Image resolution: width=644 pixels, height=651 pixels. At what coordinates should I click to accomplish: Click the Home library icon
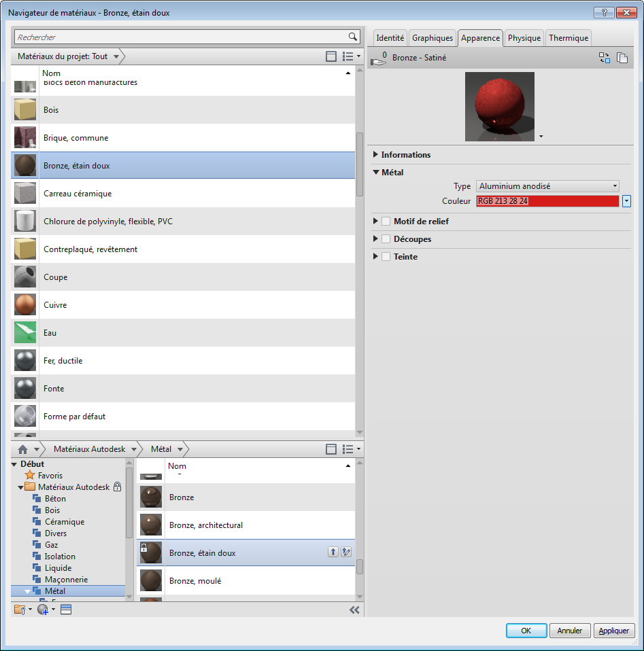[23, 449]
